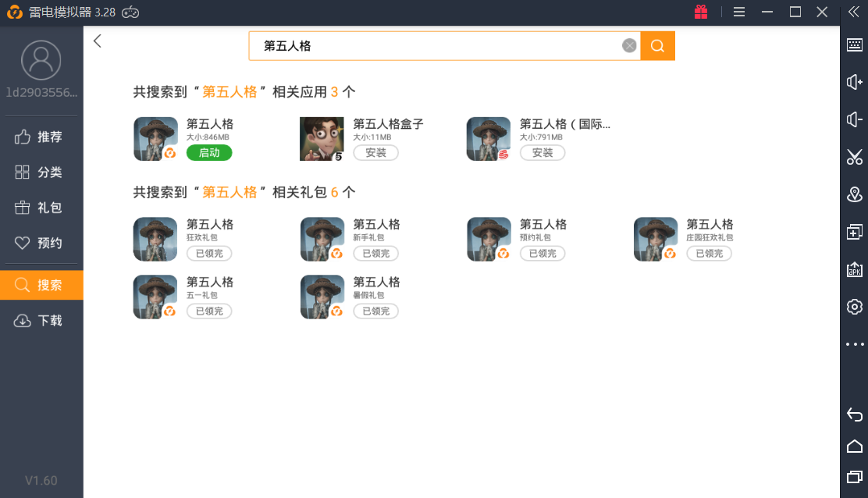Open the scissors screenshot tool
868x498 pixels.
pos(854,157)
